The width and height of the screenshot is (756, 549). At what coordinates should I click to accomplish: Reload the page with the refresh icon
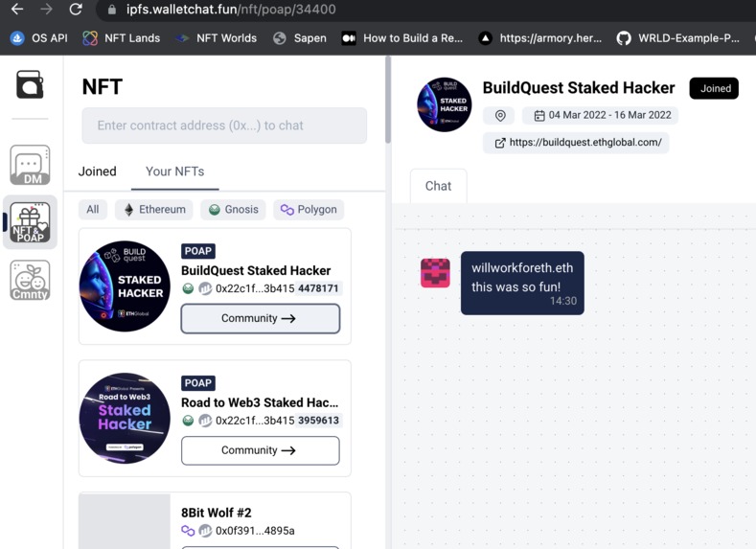(76, 10)
